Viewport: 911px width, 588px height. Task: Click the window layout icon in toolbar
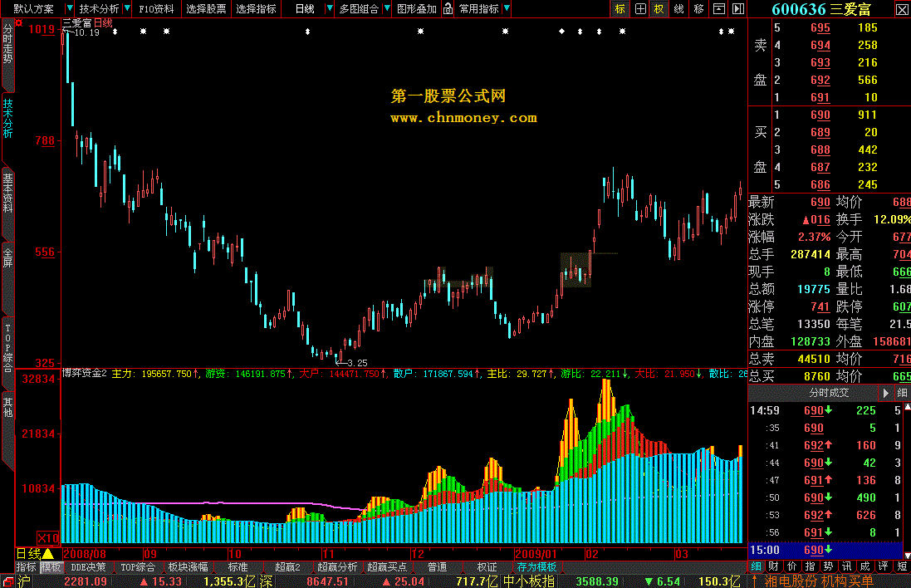719,8
